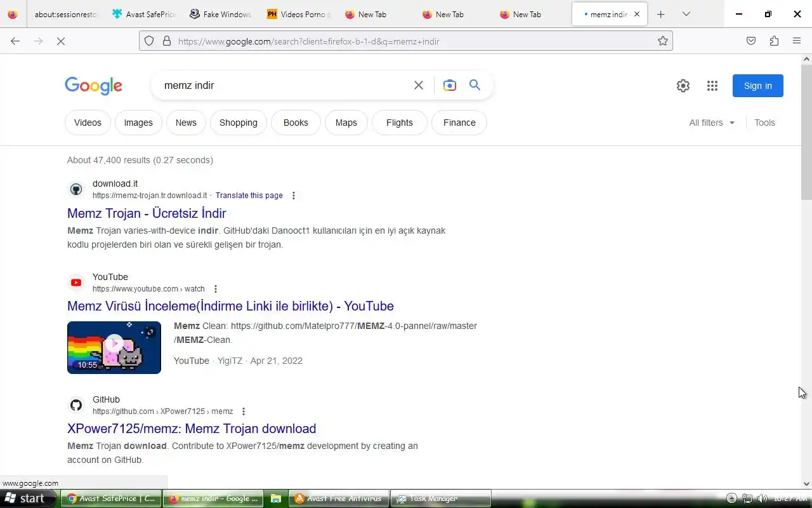Open Google quick settings gear
This screenshot has width=812, height=508.
(x=683, y=86)
